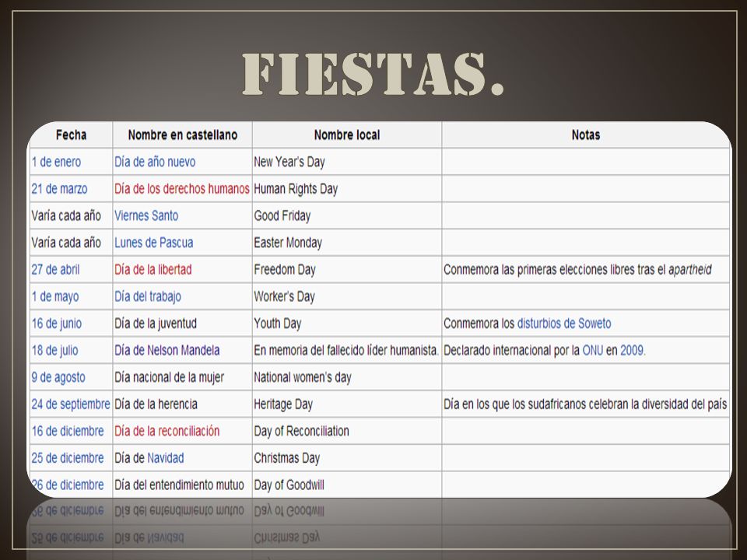Click the '27 de abril' date link
Viewport: 747px width, 560px height.
56,270
